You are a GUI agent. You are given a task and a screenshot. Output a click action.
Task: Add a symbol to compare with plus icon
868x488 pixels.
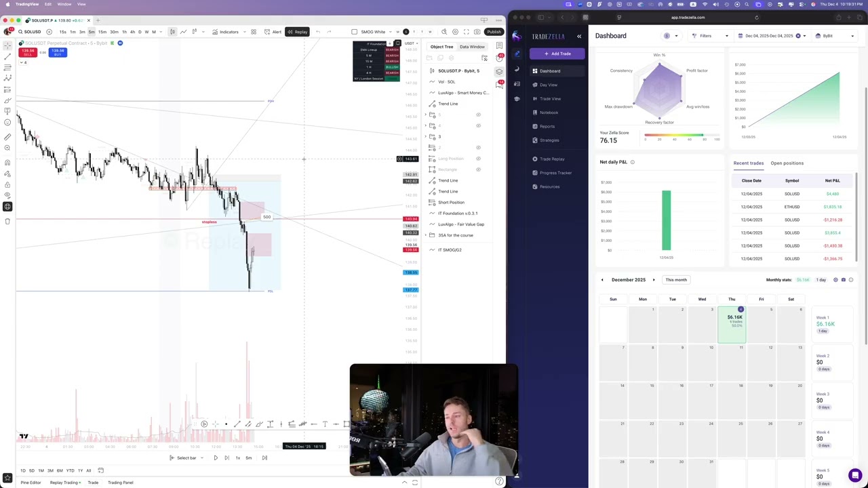click(x=49, y=32)
